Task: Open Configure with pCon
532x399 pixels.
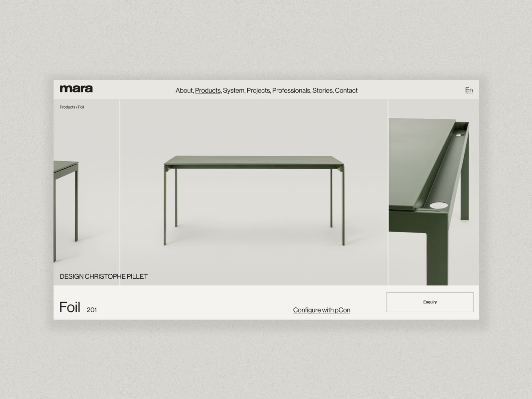Action: tap(321, 310)
